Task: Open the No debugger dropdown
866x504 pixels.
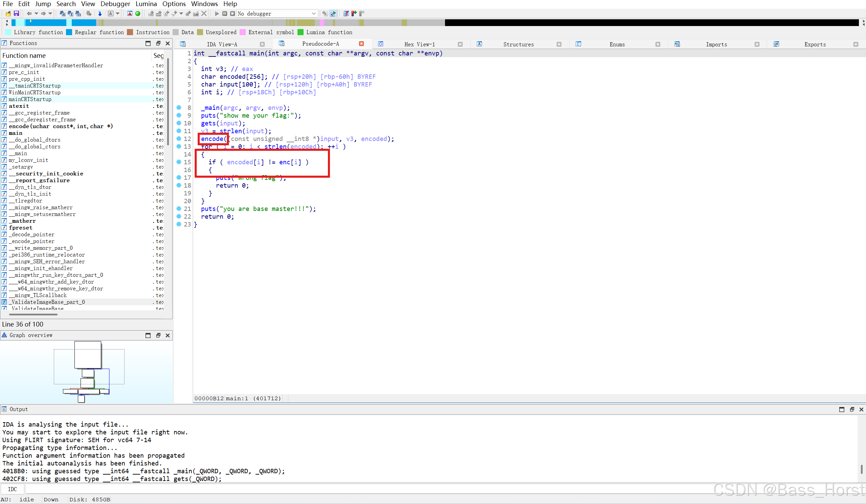Action: pyautogui.click(x=313, y=14)
